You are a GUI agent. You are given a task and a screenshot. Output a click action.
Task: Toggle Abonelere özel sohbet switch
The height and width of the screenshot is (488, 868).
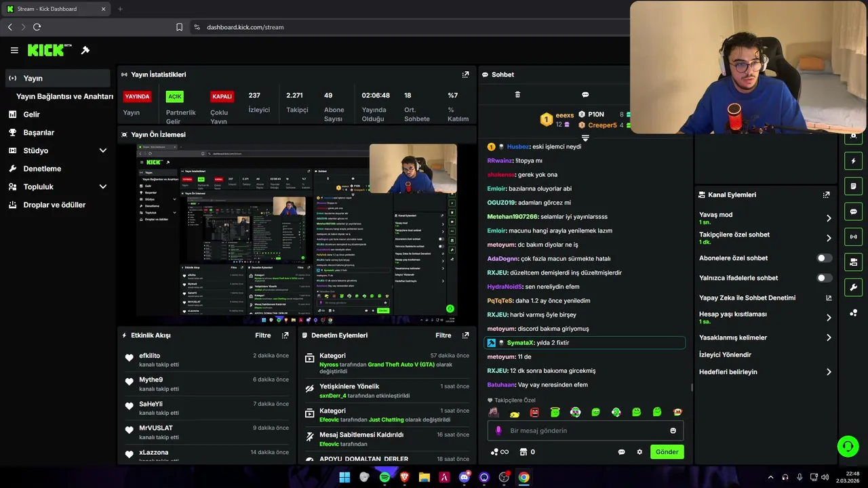tap(825, 258)
